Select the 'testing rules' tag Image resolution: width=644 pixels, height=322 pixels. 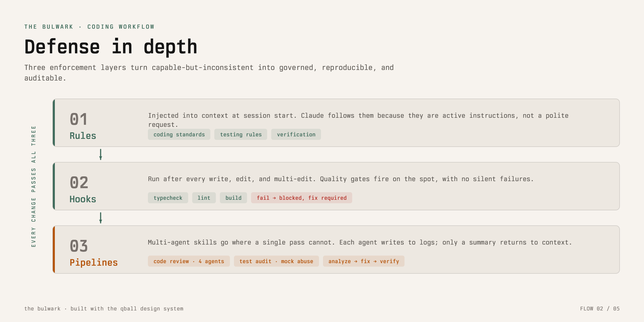click(241, 135)
